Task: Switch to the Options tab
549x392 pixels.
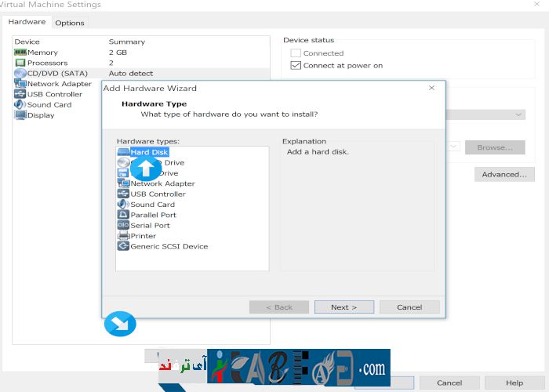Action: [70, 23]
